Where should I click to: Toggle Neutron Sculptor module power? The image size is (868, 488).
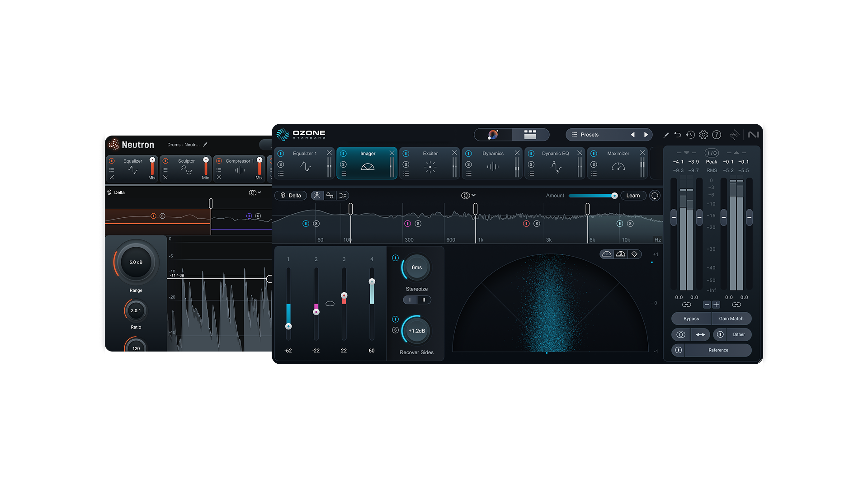point(165,161)
